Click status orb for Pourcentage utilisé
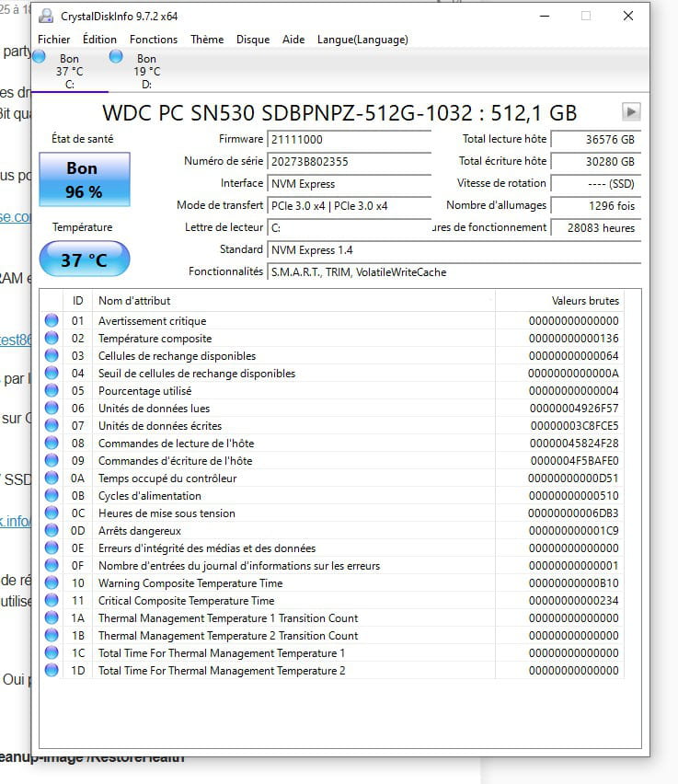This screenshot has height=784, width=678. 52,391
